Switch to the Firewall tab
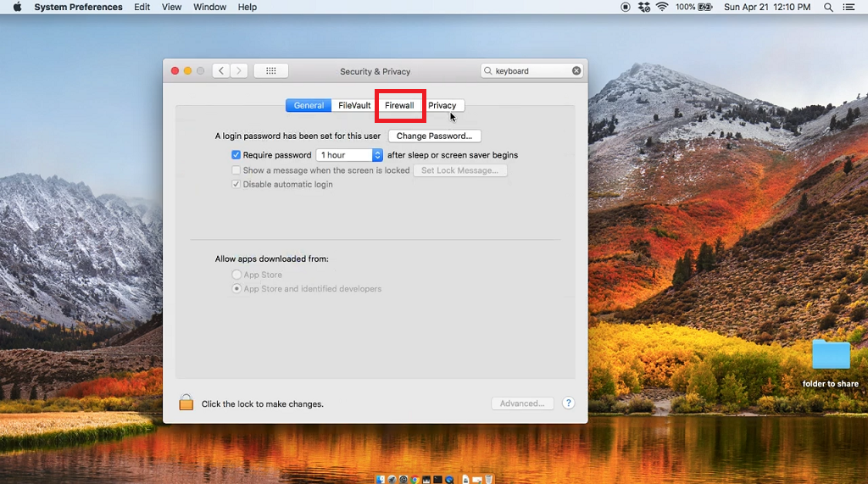Viewport: 868px width, 484px height. (x=399, y=105)
